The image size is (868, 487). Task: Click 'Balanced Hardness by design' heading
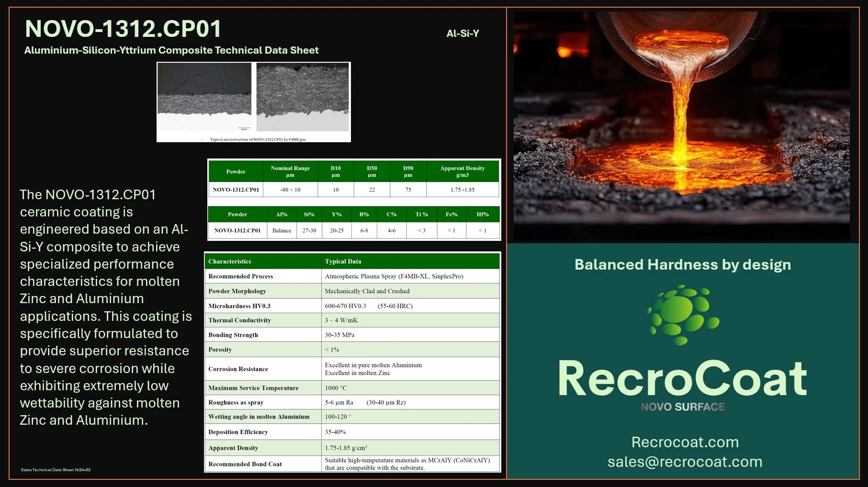pyautogui.click(x=683, y=265)
